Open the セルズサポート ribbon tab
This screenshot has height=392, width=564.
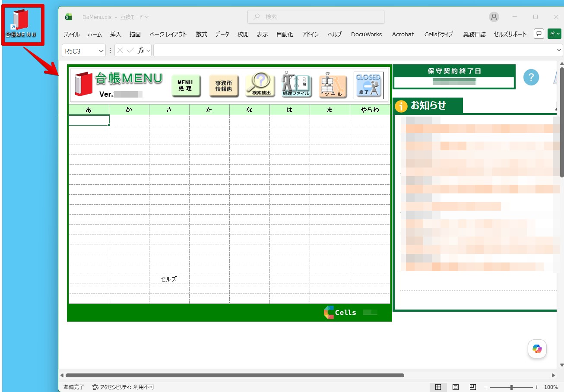tap(510, 34)
